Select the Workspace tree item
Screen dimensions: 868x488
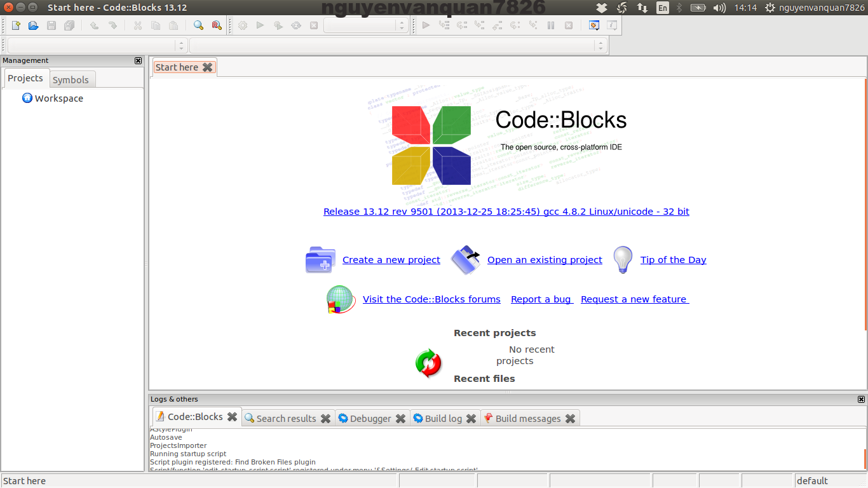(53, 98)
